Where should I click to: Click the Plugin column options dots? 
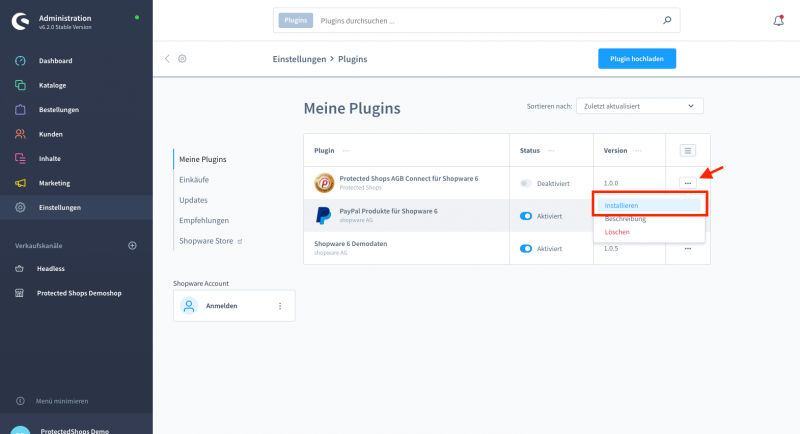pos(346,151)
